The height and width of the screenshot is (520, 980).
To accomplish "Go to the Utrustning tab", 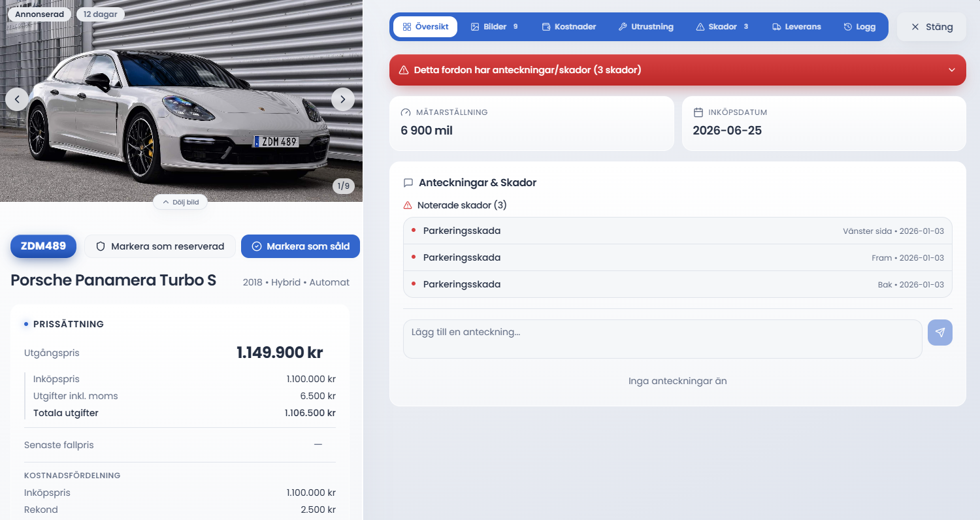I will (x=645, y=27).
